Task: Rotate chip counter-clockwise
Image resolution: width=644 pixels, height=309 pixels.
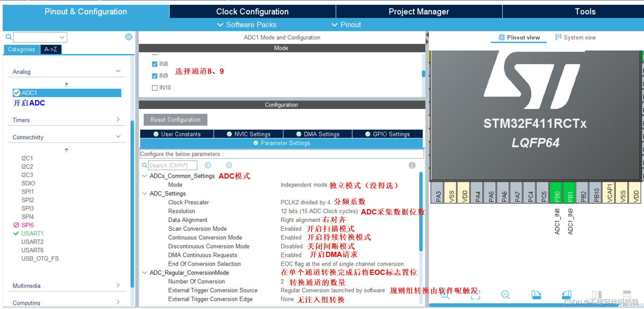Action: point(566,295)
